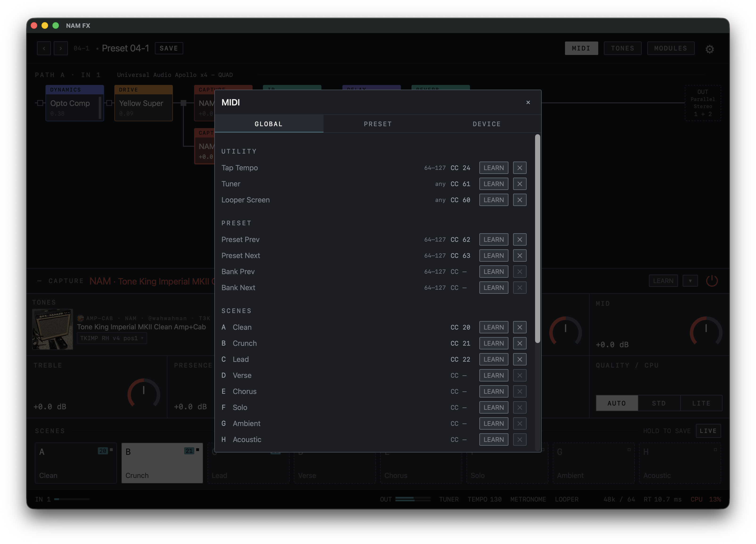Activate scene A Clean pad
Image resolution: width=756 pixels, height=544 pixels.
point(76,463)
